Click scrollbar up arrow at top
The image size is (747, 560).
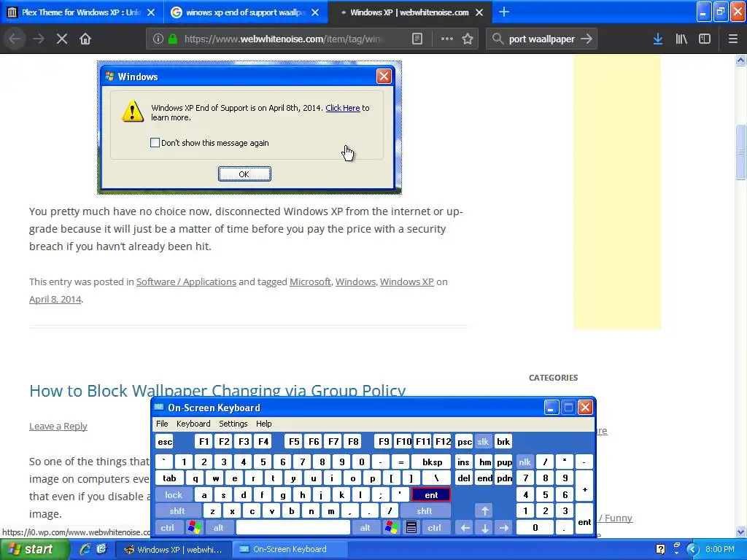[740, 60]
